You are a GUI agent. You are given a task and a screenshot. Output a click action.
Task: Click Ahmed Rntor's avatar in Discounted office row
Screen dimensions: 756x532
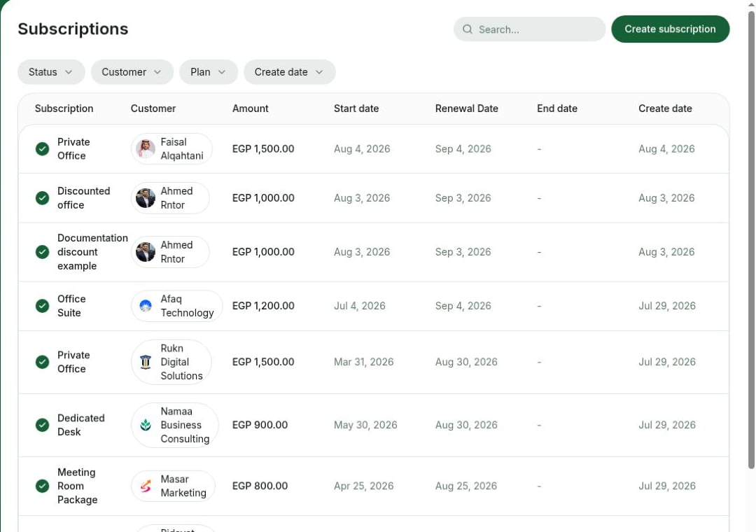pos(146,198)
